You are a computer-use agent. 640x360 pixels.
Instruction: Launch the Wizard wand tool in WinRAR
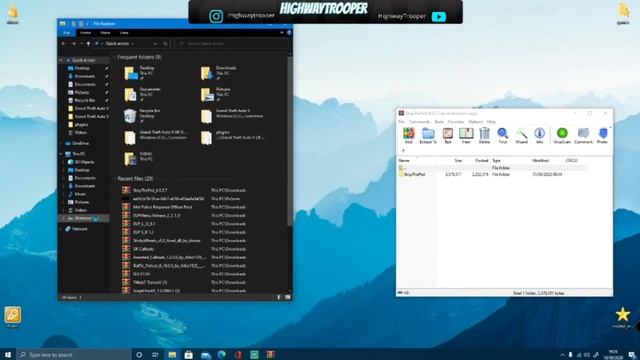(x=521, y=136)
